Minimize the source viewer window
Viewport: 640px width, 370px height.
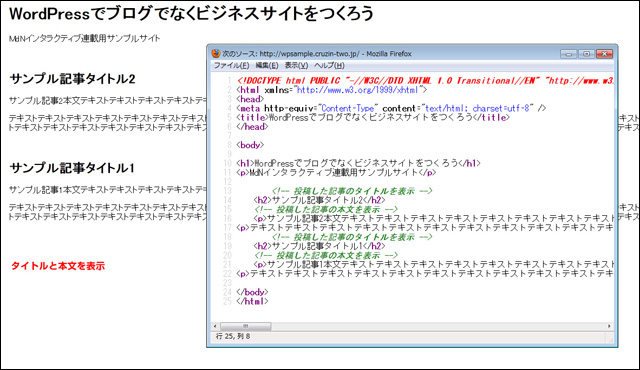tap(569, 54)
